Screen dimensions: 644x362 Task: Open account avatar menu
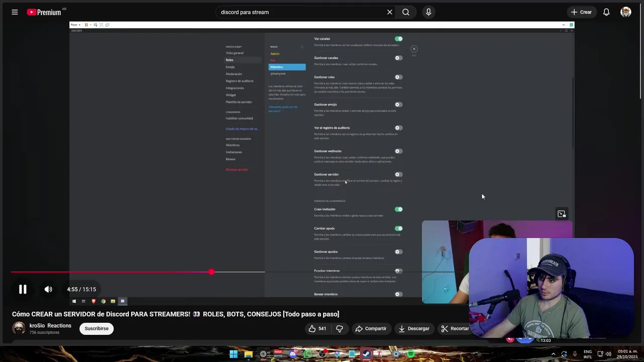[x=626, y=12]
